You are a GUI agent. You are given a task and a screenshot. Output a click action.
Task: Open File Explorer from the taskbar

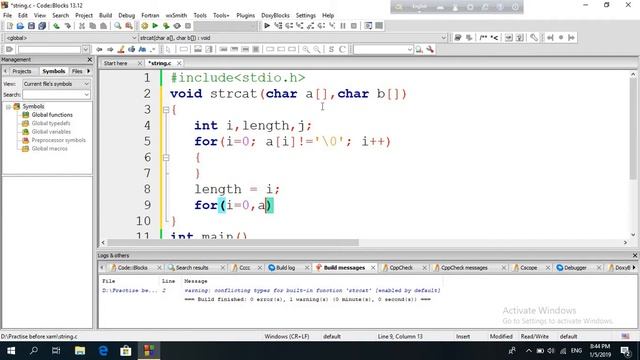pyautogui.click(x=80, y=351)
